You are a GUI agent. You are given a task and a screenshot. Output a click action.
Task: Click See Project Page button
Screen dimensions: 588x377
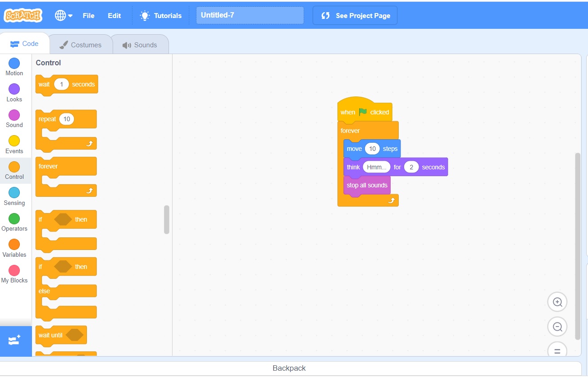point(355,15)
